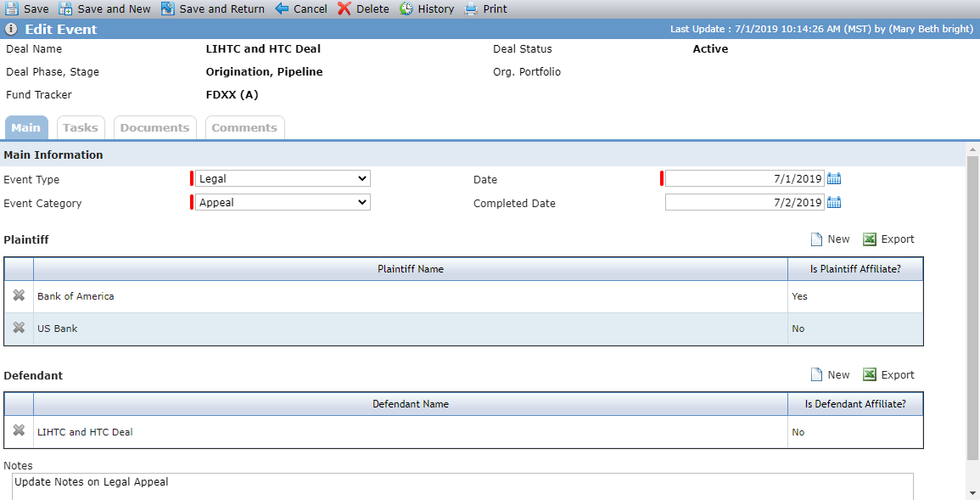Remove US Bank plaintiff row
Viewport: 980px width, 500px height.
click(x=19, y=328)
